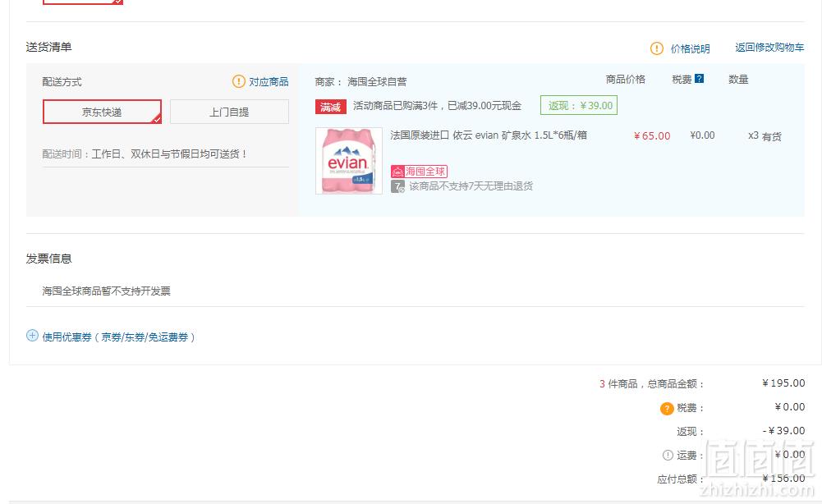Open the 对应商品 link
The image size is (822, 504).
point(269,82)
